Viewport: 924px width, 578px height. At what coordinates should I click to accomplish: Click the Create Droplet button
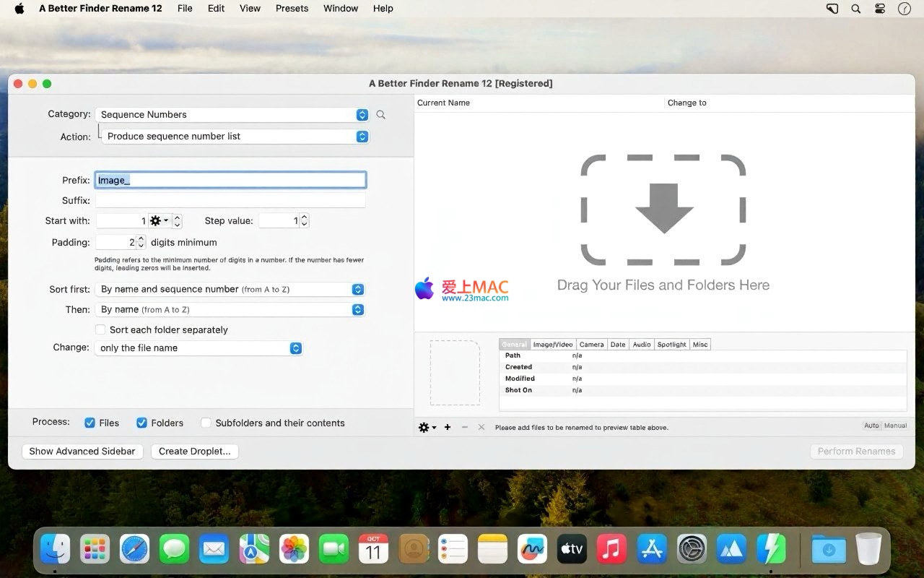(x=195, y=452)
